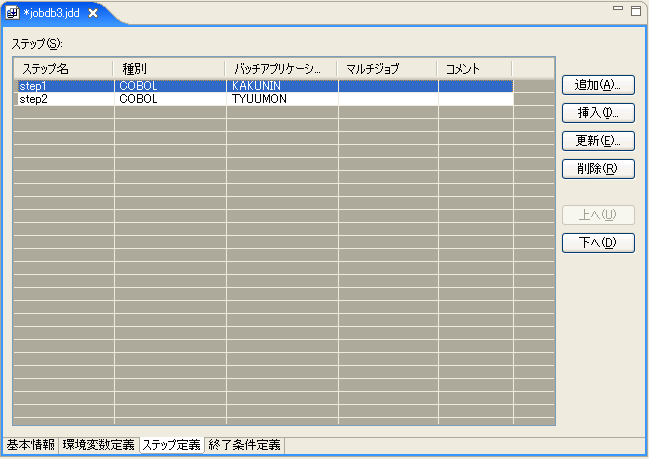Click COBOL in the step2 row
649x459 pixels.
click(x=170, y=99)
